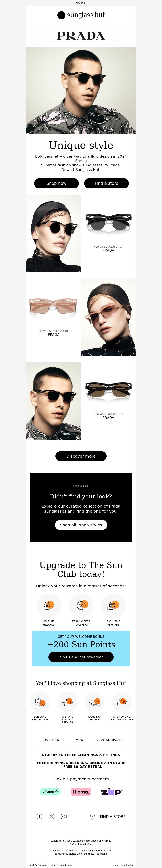The image size is (162, 868).
Task: Click the In-Store Pickup icon
Action: pos(67,702)
